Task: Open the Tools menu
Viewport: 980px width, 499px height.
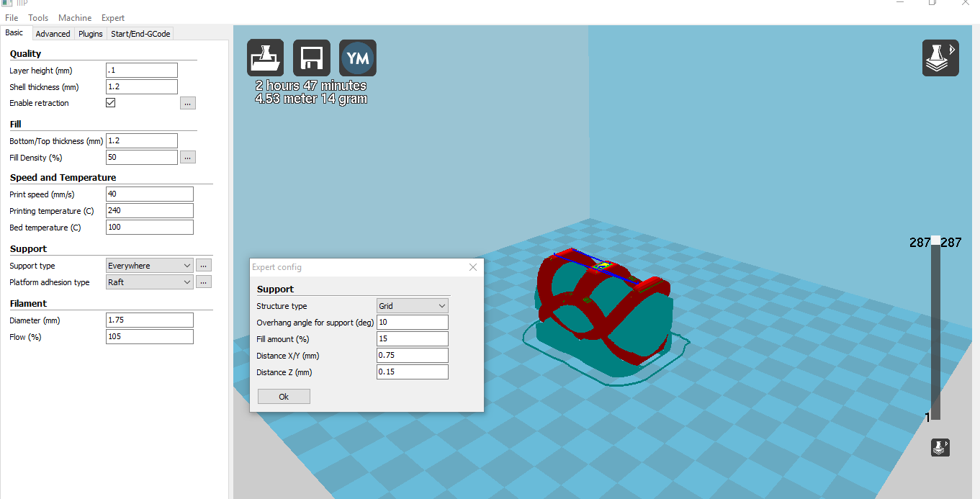Action: pos(38,17)
